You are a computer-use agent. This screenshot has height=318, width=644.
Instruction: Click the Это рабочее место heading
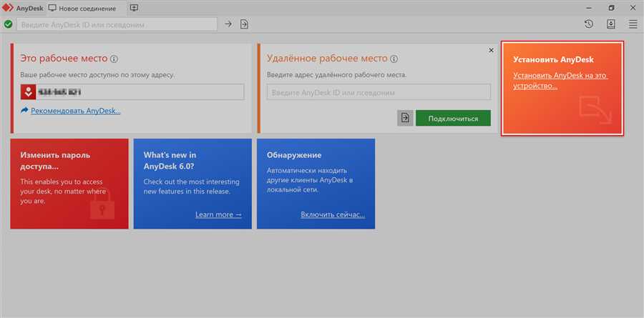coord(64,59)
